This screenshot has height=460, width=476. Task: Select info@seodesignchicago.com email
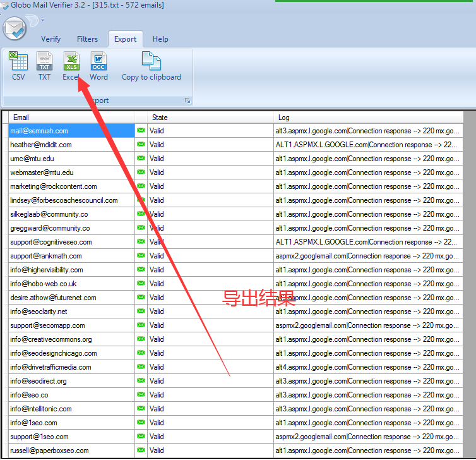point(71,353)
